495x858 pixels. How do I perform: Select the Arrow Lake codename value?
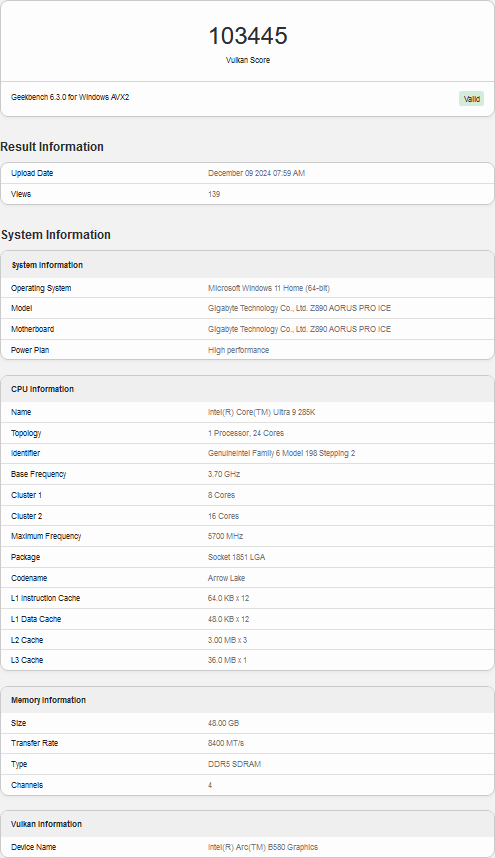click(x=226, y=578)
